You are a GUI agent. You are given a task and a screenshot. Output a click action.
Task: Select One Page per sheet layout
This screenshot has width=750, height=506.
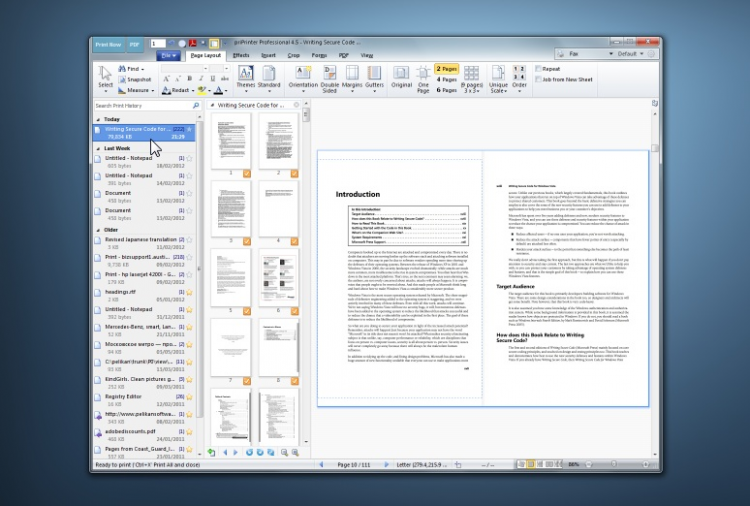click(423, 79)
